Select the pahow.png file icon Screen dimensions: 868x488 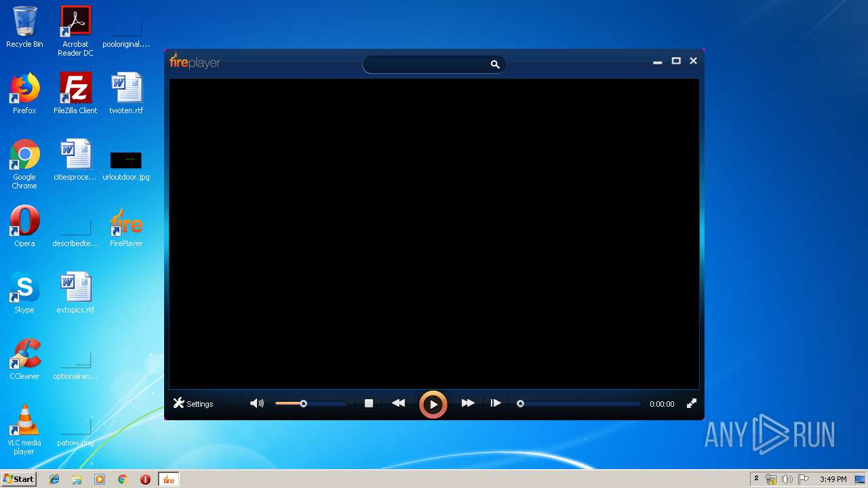75,432
